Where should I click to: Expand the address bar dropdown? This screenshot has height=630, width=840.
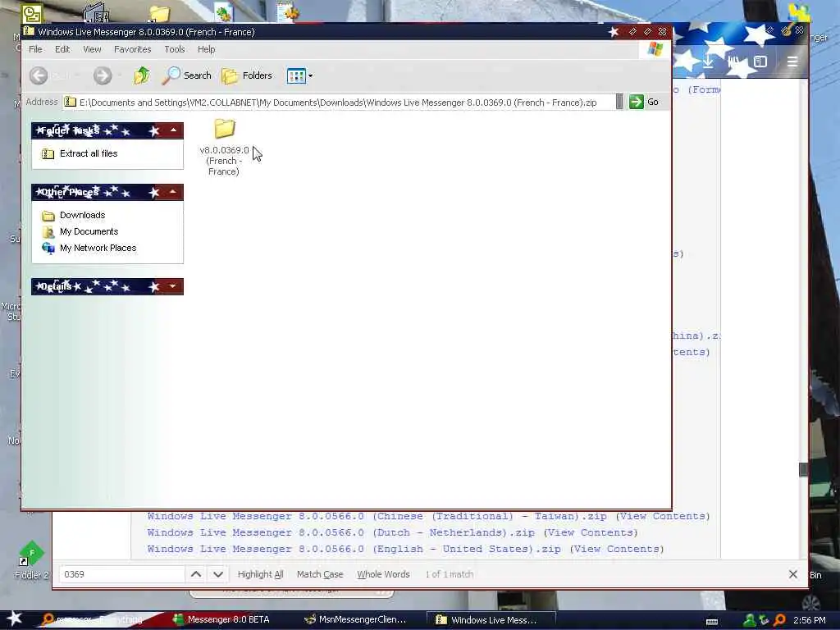click(619, 102)
